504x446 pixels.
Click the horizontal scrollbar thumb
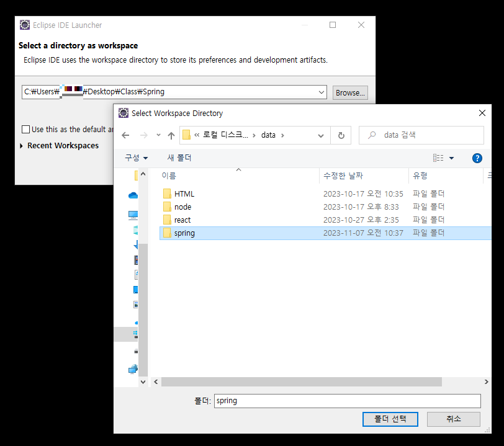pos(302,381)
